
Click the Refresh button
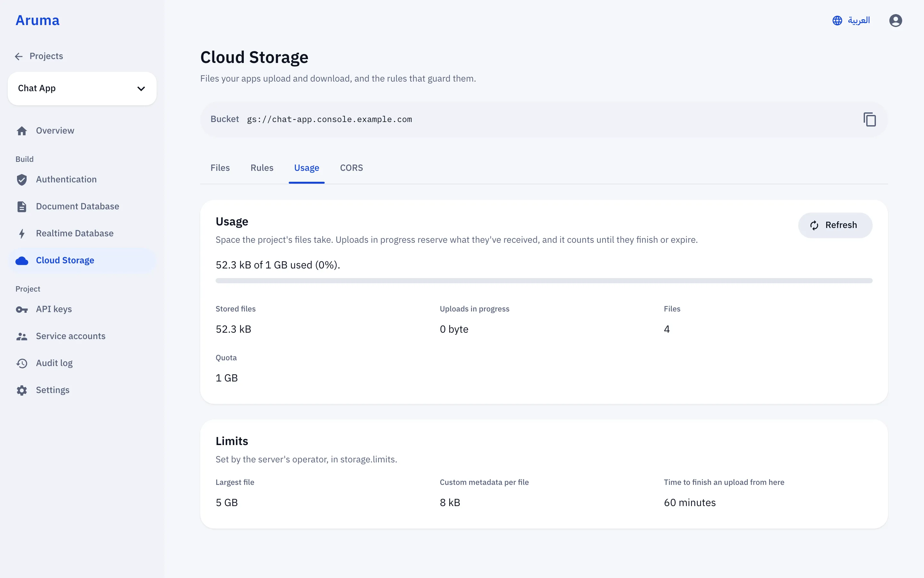[835, 225]
